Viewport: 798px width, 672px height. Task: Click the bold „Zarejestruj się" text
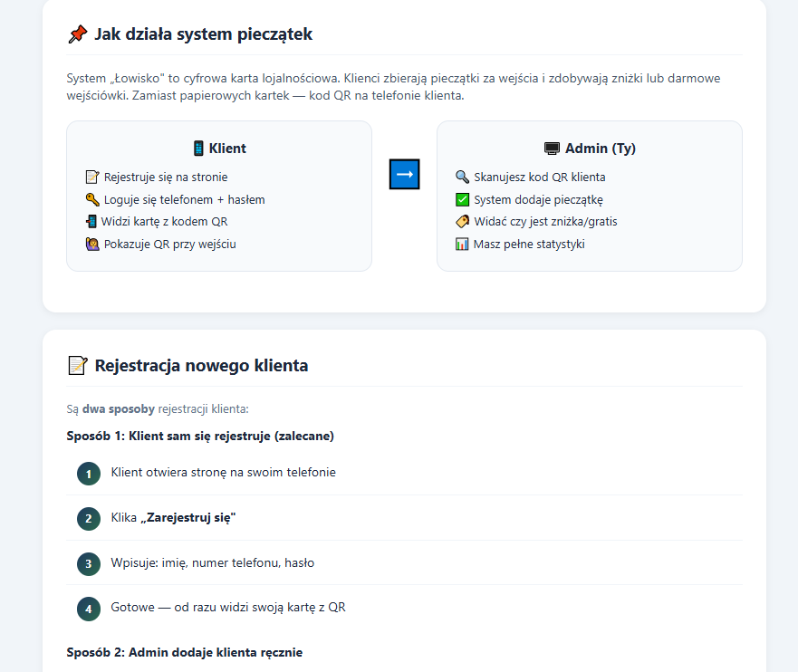188,517
